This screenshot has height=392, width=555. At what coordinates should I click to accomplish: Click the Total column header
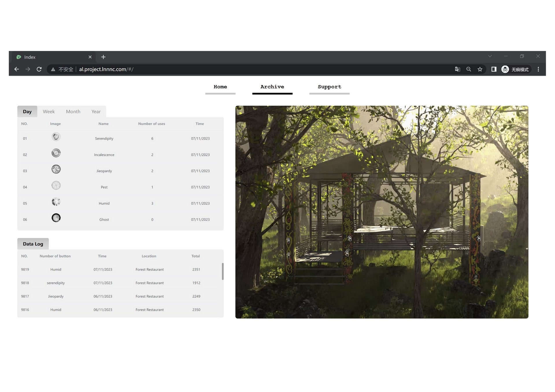[195, 256]
